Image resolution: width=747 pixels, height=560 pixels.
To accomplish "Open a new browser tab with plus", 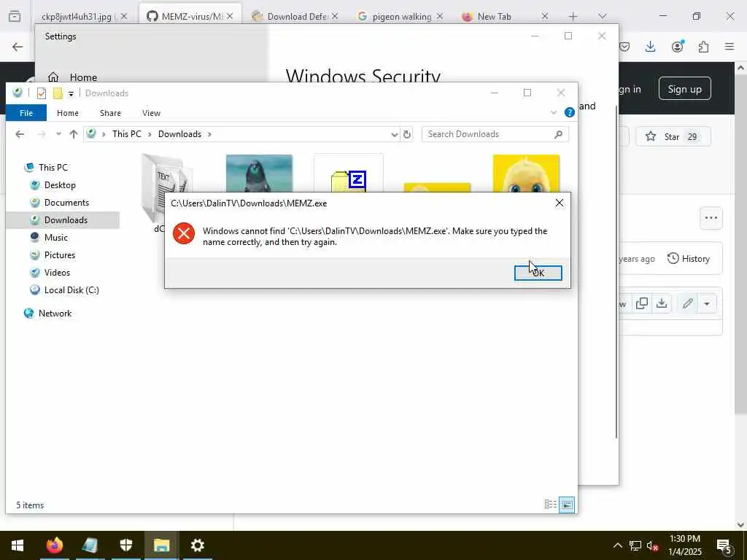I will (573, 17).
